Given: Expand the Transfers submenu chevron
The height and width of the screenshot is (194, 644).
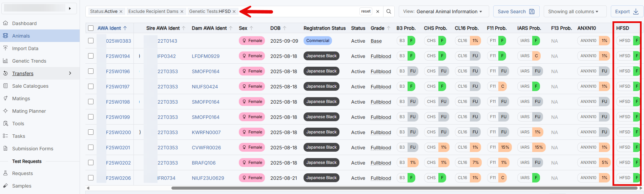Looking at the screenshot, I should click(70, 73).
